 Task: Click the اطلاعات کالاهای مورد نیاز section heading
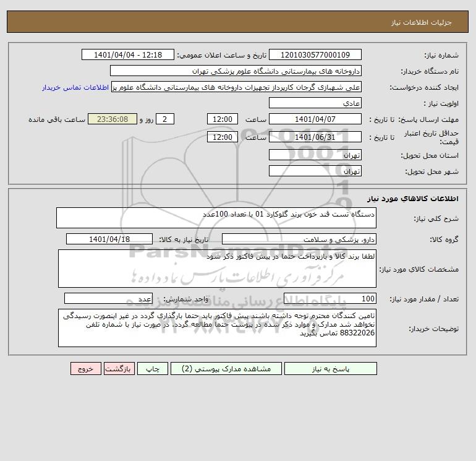tap(413, 199)
